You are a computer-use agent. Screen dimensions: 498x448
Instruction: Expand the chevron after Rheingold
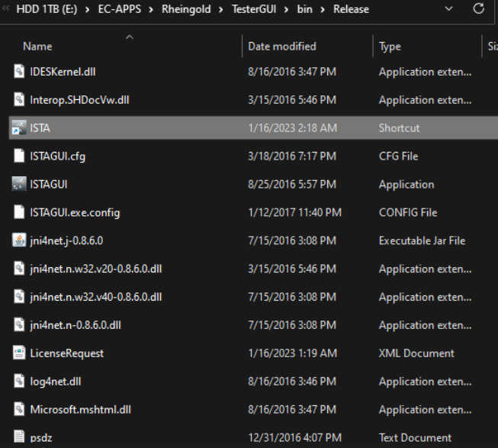(x=221, y=9)
